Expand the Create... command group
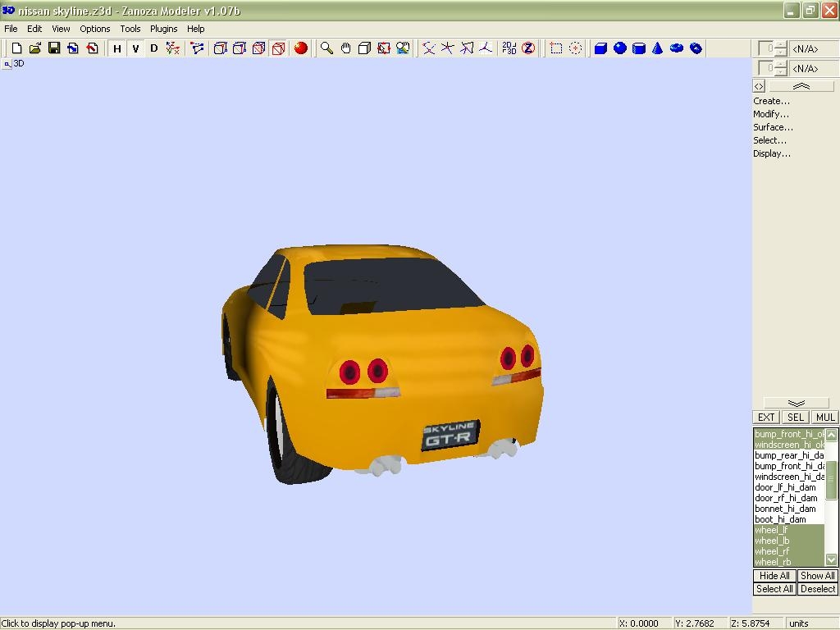The image size is (840, 630). click(771, 101)
